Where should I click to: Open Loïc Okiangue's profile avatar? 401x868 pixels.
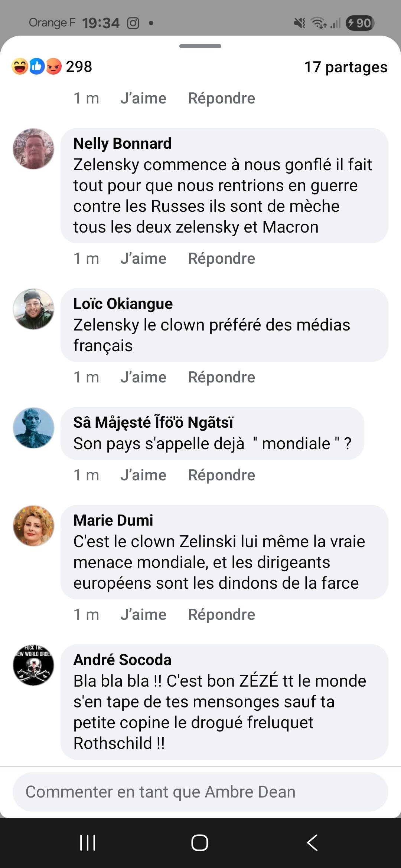coord(33,309)
